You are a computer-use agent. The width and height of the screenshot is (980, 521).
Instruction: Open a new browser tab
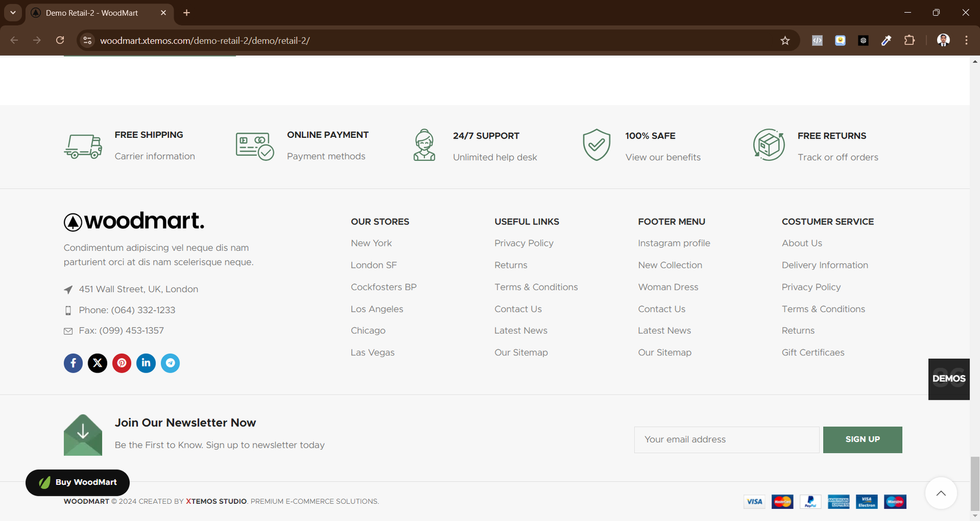(x=187, y=13)
